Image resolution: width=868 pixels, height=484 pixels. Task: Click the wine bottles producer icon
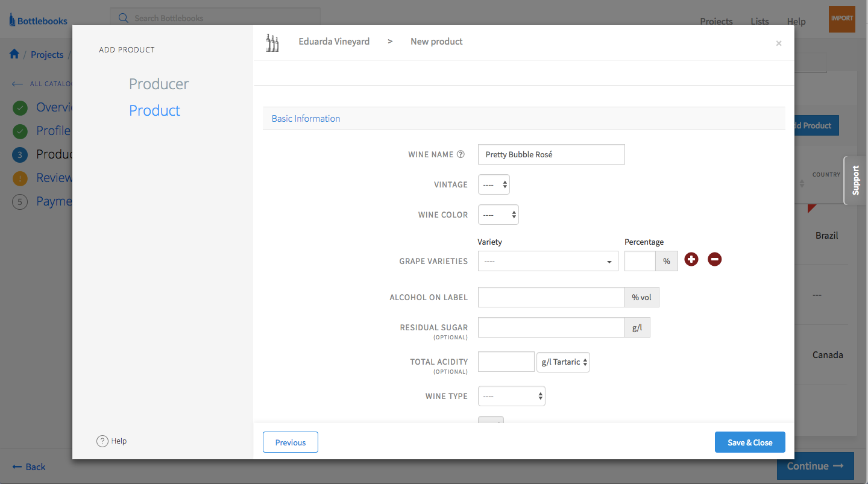[x=272, y=43]
